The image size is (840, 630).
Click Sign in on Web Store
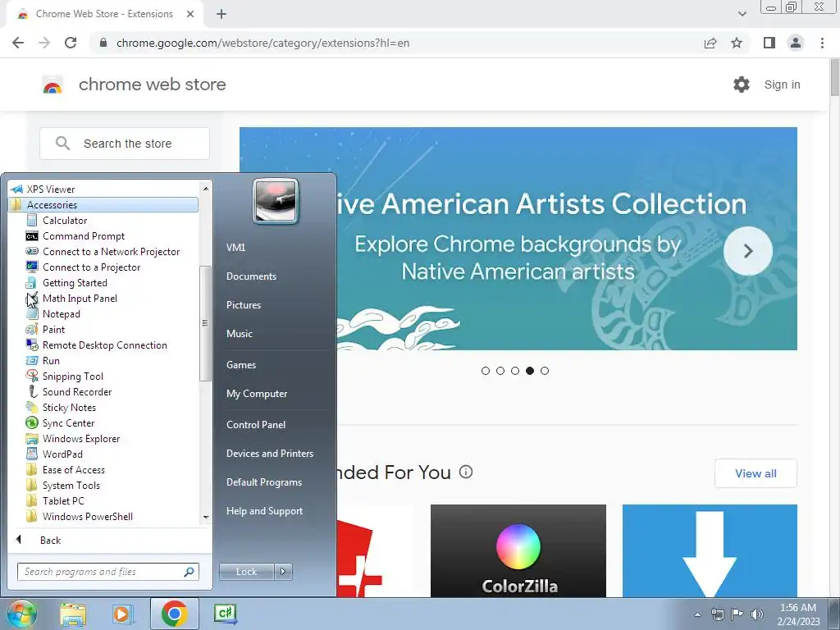coord(782,84)
